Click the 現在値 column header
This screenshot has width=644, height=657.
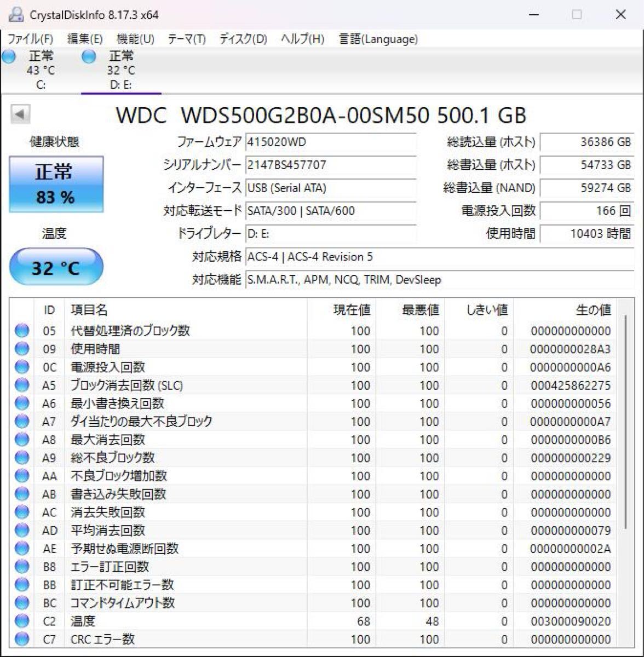[x=341, y=310]
